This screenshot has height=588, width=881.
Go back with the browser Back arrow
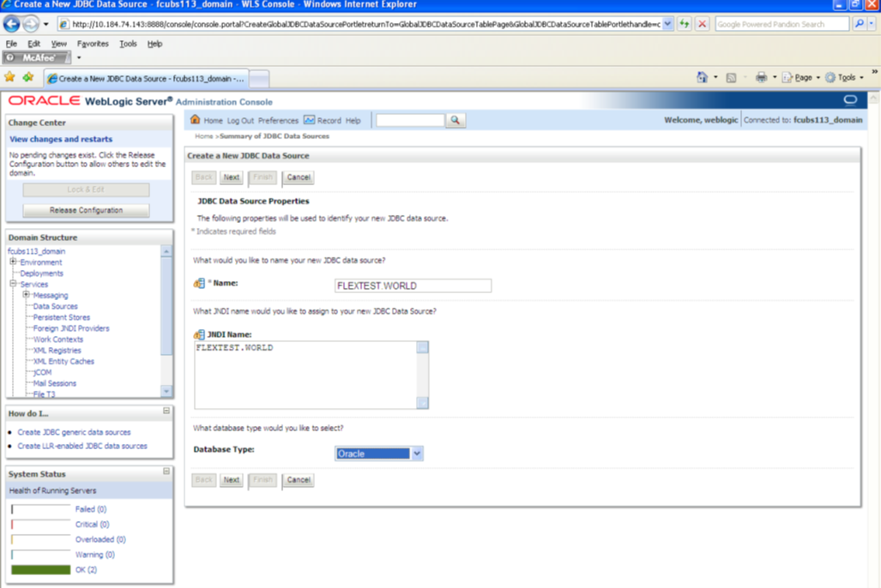12,24
